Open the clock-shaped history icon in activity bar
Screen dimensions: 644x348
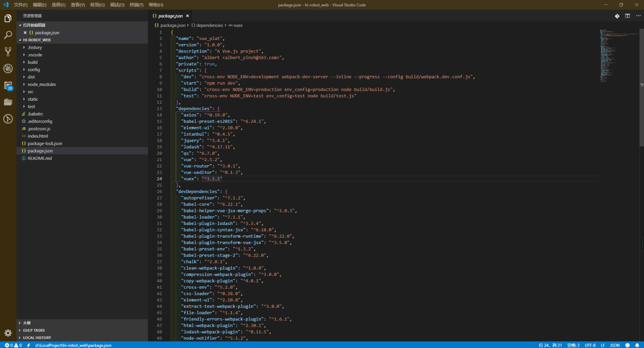pyautogui.click(x=8, y=119)
